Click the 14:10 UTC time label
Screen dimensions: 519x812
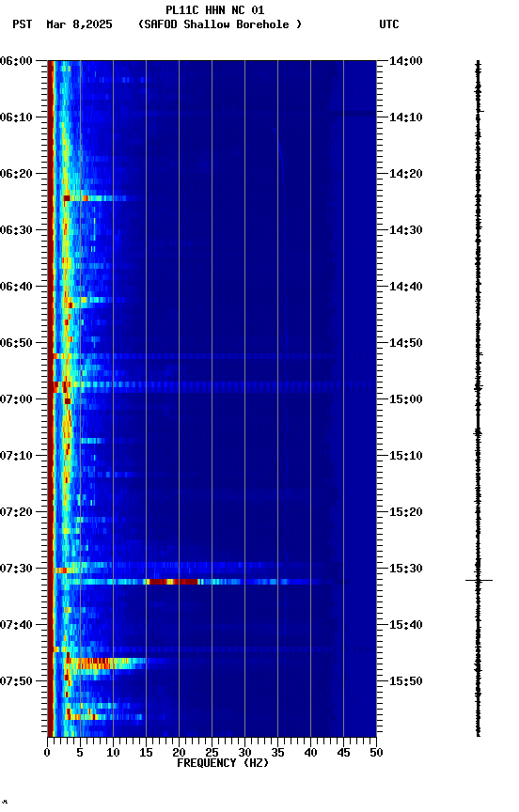point(406,117)
